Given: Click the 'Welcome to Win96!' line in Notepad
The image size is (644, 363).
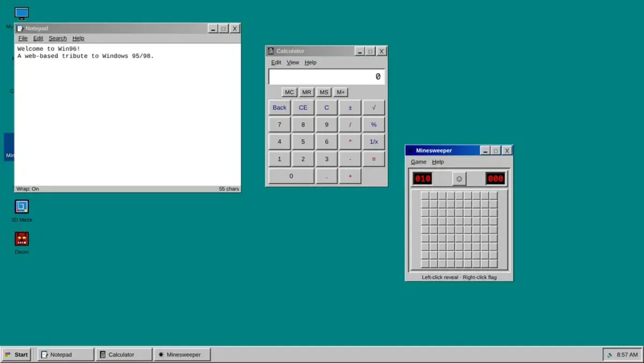Looking at the screenshot, I should pyautogui.click(x=49, y=49).
